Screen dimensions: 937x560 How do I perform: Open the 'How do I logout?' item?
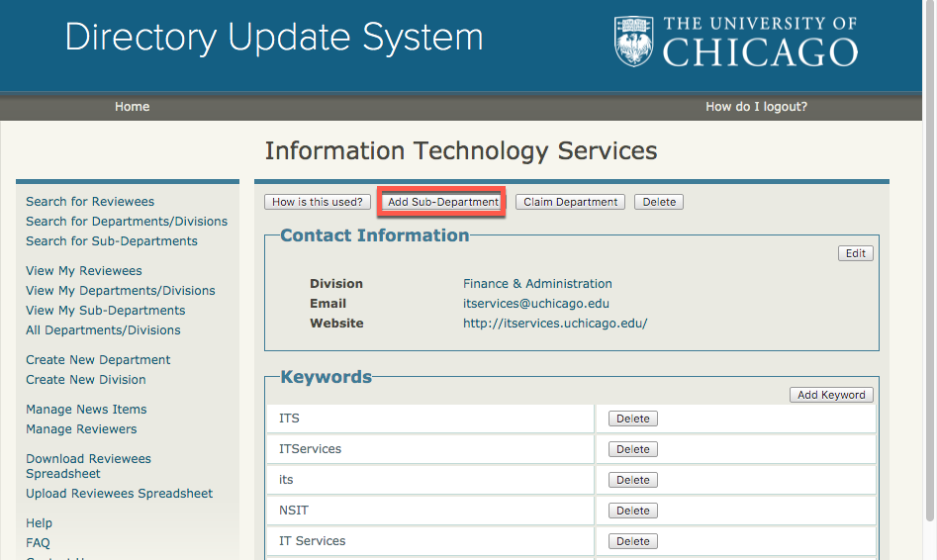[756, 107]
